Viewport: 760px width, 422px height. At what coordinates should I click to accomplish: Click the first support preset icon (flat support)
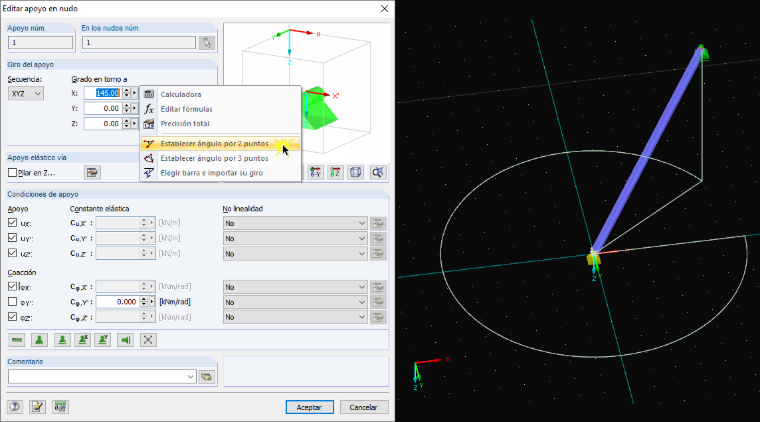click(x=17, y=340)
